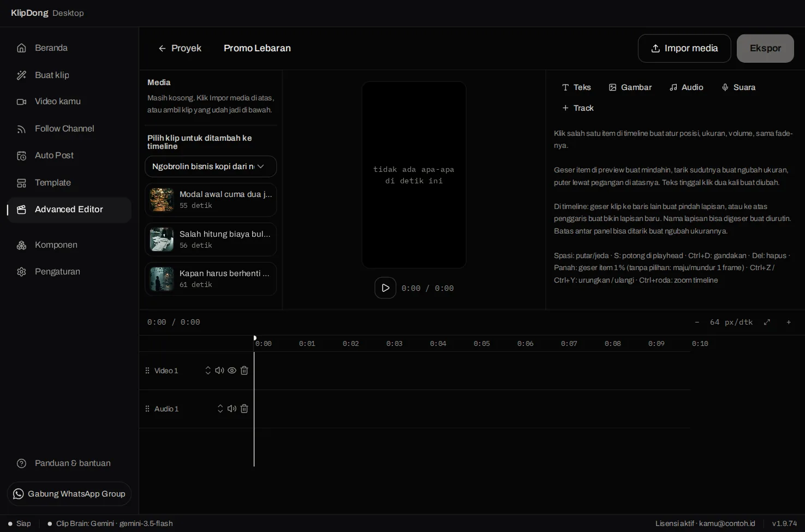Click the Clip Brain Gemini status entry
Image resolution: width=805 pixels, height=532 pixels.
[x=110, y=523]
